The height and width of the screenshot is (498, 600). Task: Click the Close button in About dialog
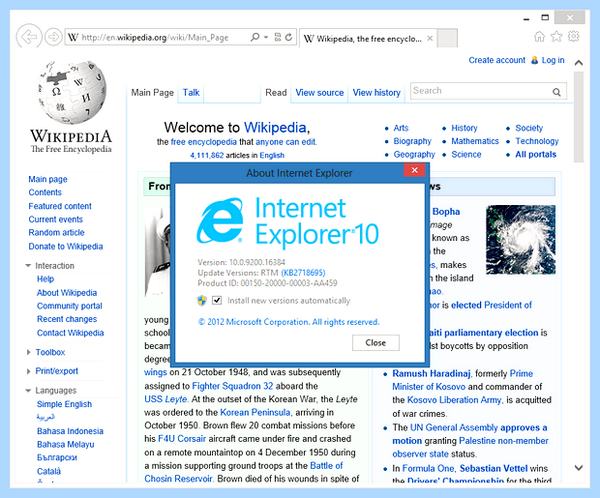click(x=376, y=343)
